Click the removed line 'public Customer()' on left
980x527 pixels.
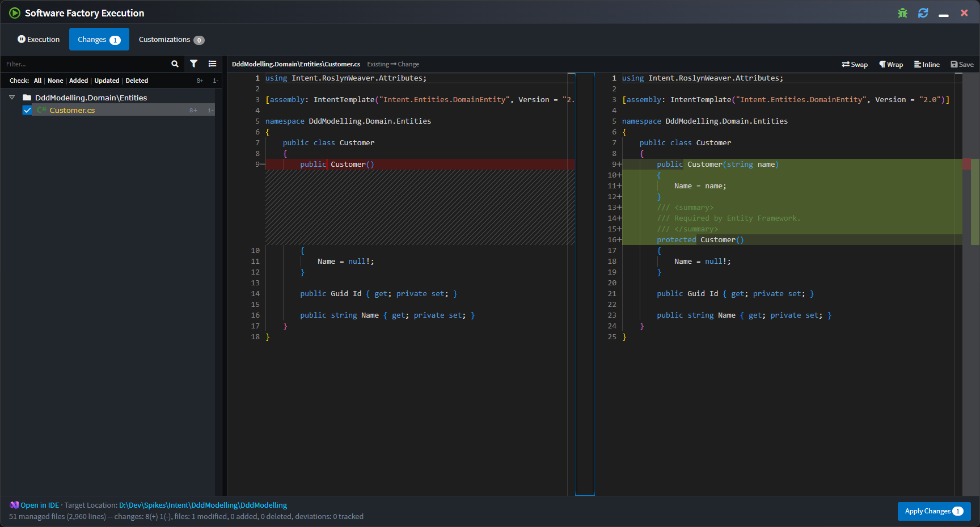coord(420,165)
